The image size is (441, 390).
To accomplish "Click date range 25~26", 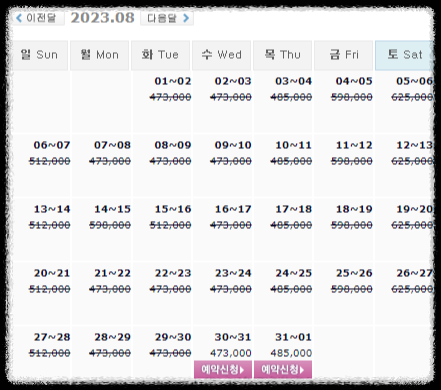I will tap(354, 273).
